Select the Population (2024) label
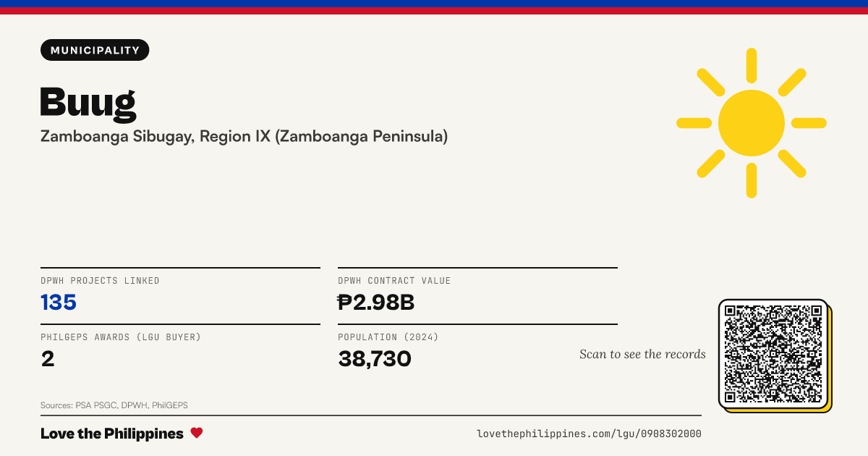The image size is (868, 456). coord(388,337)
